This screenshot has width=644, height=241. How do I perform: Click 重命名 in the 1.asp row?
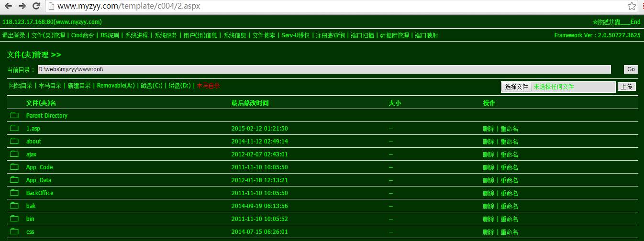[x=510, y=129]
